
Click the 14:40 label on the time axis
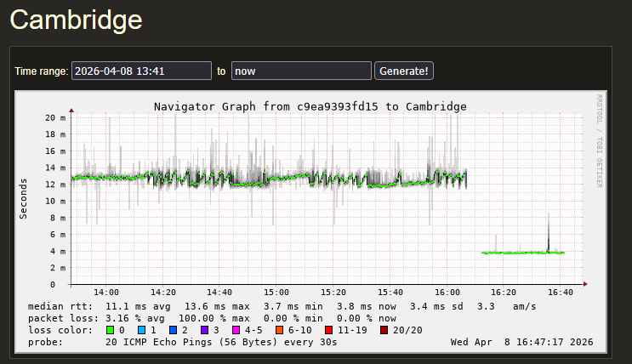tap(219, 293)
